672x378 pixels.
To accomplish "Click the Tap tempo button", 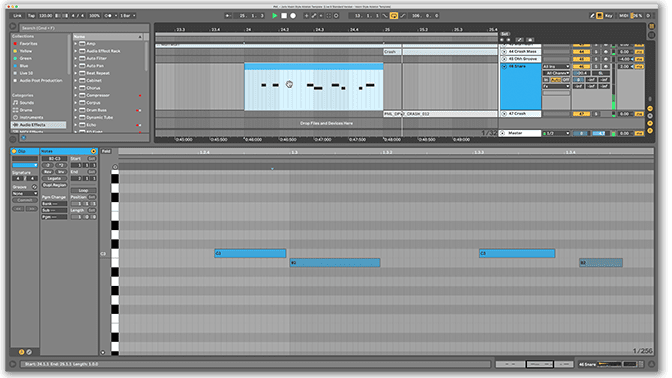I will click(x=31, y=15).
